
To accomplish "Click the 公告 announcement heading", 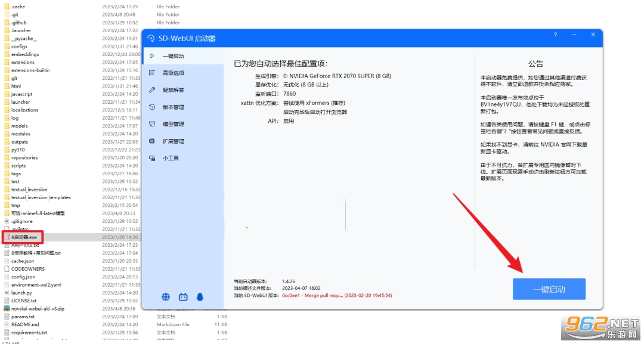I will pyautogui.click(x=535, y=64).
